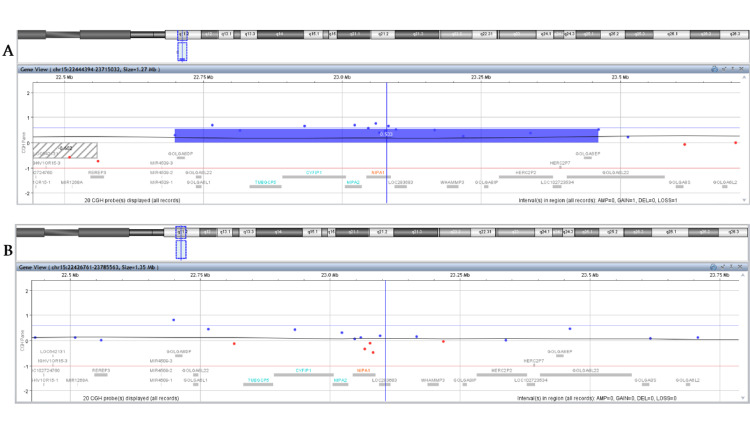Click the TUBGCP5 gene label in panel B

tap(258, 380)
